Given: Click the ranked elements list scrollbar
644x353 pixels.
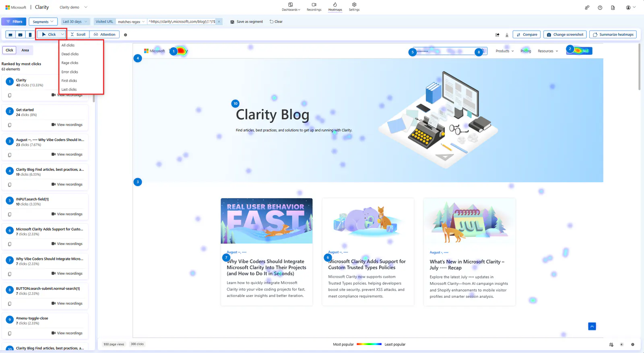Looking at the screenshot, I should point(94,98).
